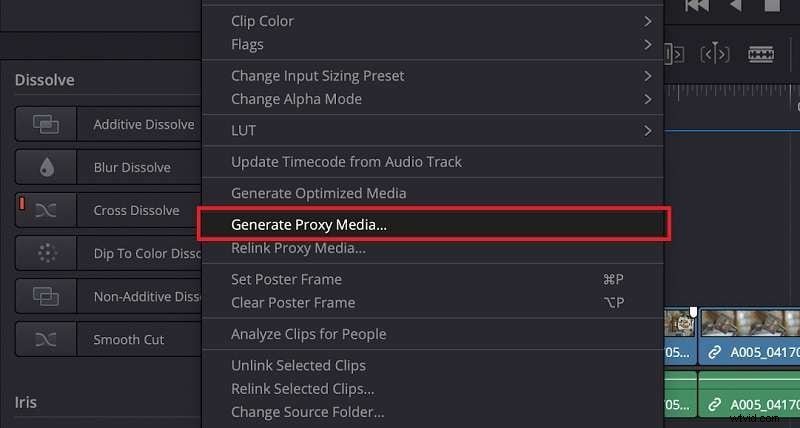Click the play reverse button
Viewport: 800px width, 428px height.
pyautogui.click(x=736, y=6)
